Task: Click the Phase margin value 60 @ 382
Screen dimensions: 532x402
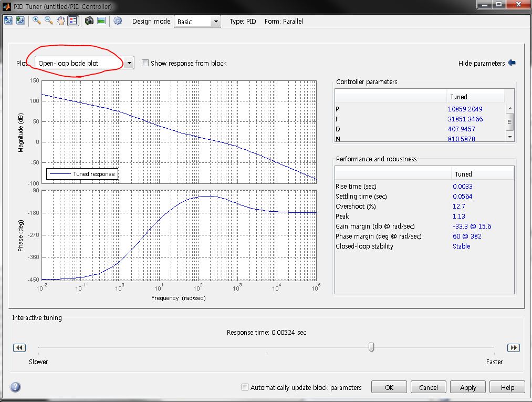Action: point(467,236)
